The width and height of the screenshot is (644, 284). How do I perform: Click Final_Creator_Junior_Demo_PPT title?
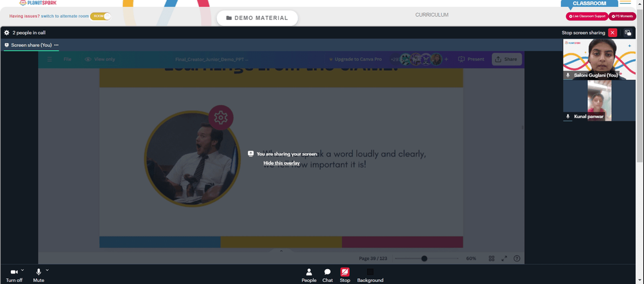[211, 59]
